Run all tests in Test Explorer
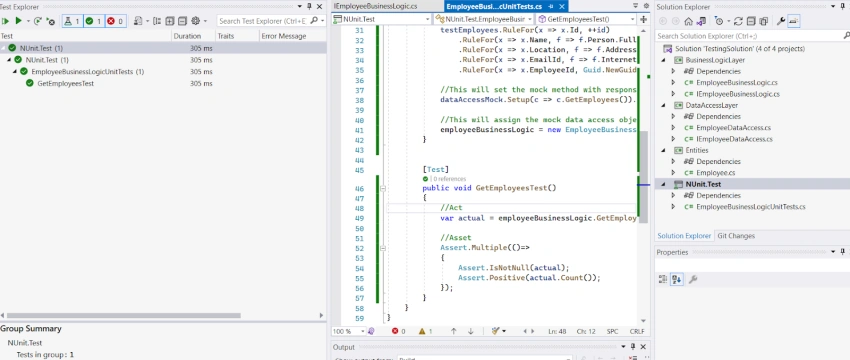The width and height of the screenshot is (850, 360). click(5, 21)
